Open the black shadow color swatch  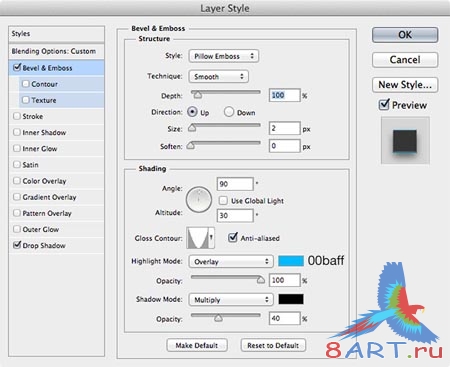click(291, 299)
